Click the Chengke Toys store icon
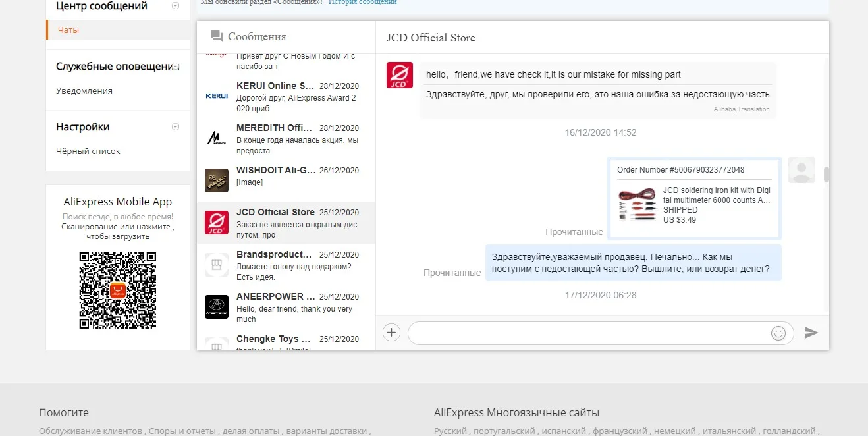This screenshot has width=868, height=436. (x=217, y=344)
